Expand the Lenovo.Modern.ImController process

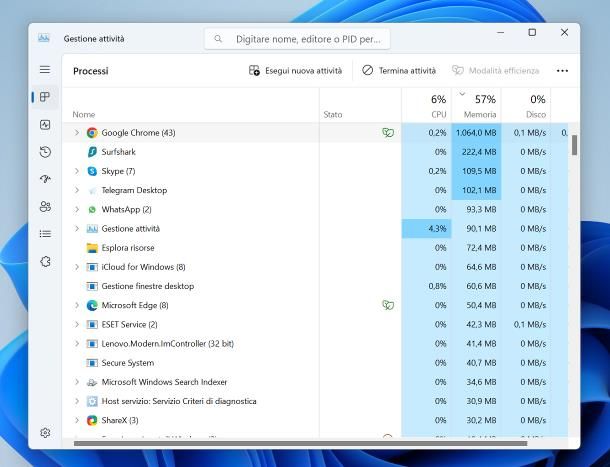[77, 344]
